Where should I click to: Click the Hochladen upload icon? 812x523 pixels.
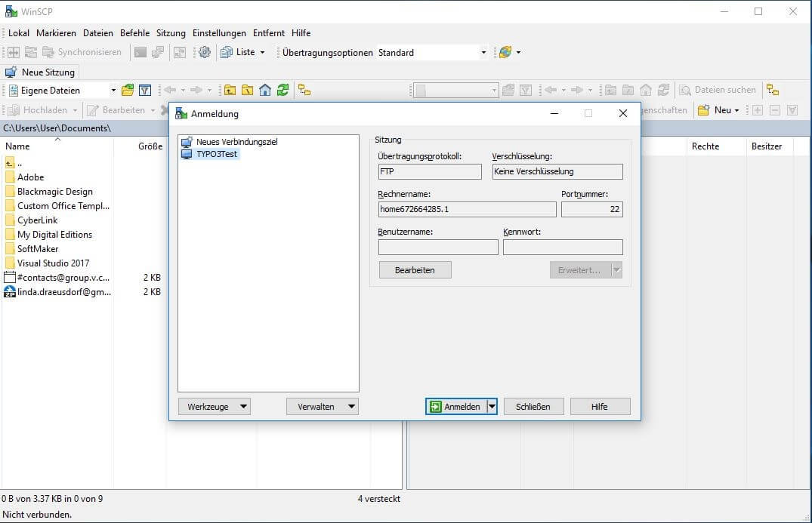14,109
